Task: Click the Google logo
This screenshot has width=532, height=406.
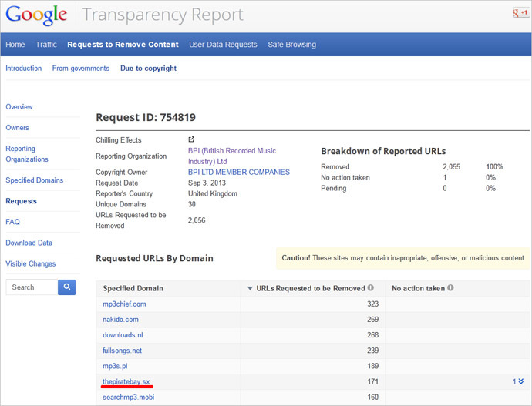Action: (36, 15)
